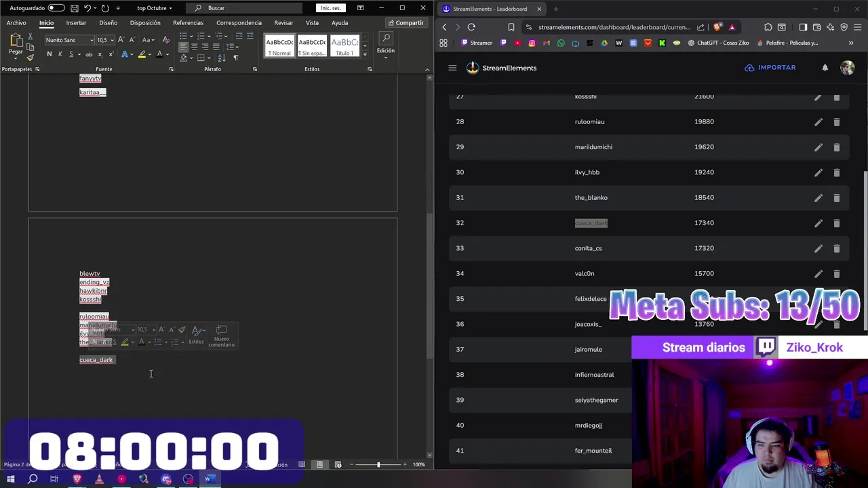Clear all formatting from the selection
Image resolution: width=868 pixels, height=488 pixels.
click(x=166, y=40)
